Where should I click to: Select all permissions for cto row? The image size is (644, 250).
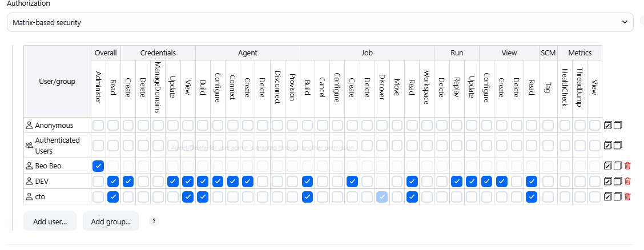pyautogui.click(x=609, y=197)
